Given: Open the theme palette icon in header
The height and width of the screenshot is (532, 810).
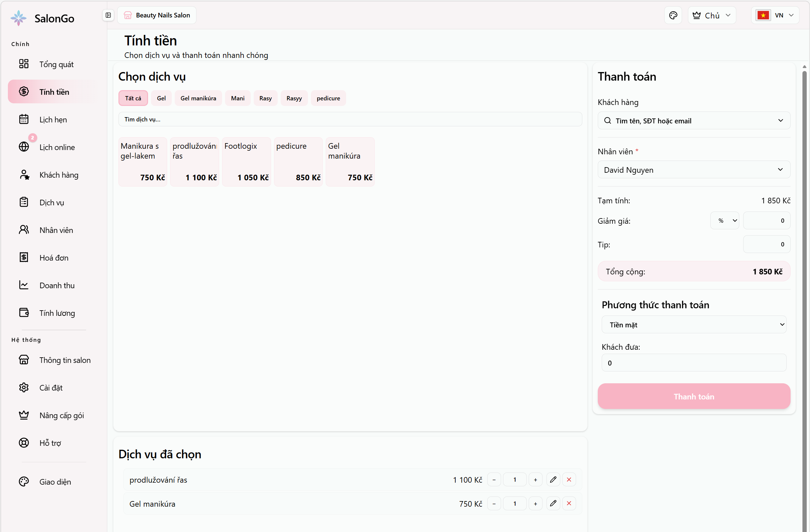Looking at the screenshot, I should coord(673,15).
